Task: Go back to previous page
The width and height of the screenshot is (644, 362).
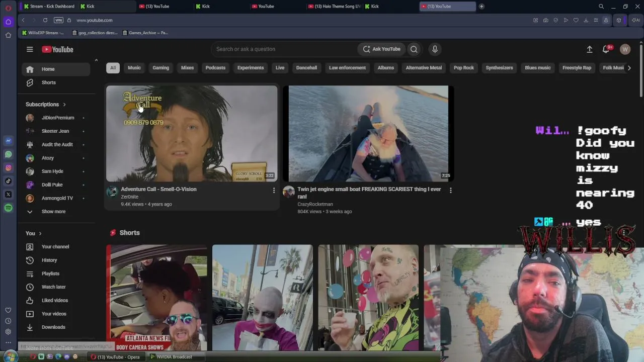Action: tap(23, 20)
